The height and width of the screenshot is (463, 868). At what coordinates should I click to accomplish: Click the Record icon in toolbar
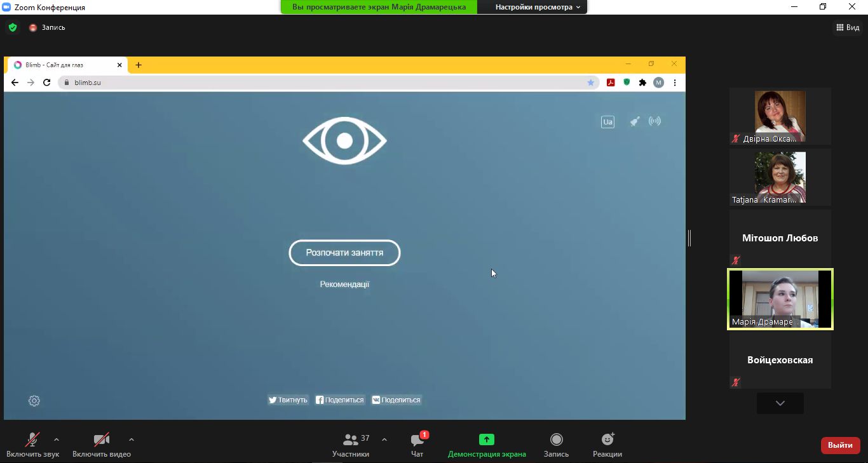[556, 440]
